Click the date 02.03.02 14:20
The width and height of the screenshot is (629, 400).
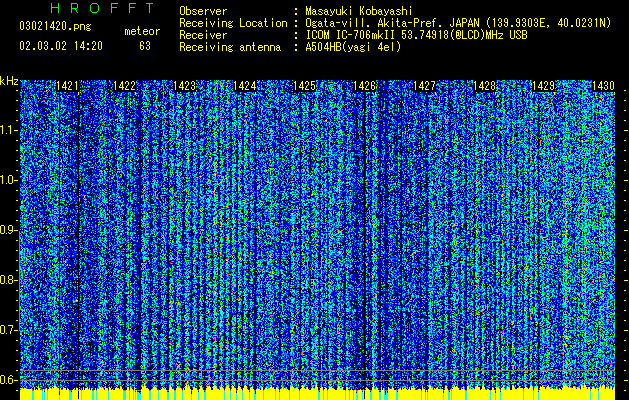coord(61,46)
